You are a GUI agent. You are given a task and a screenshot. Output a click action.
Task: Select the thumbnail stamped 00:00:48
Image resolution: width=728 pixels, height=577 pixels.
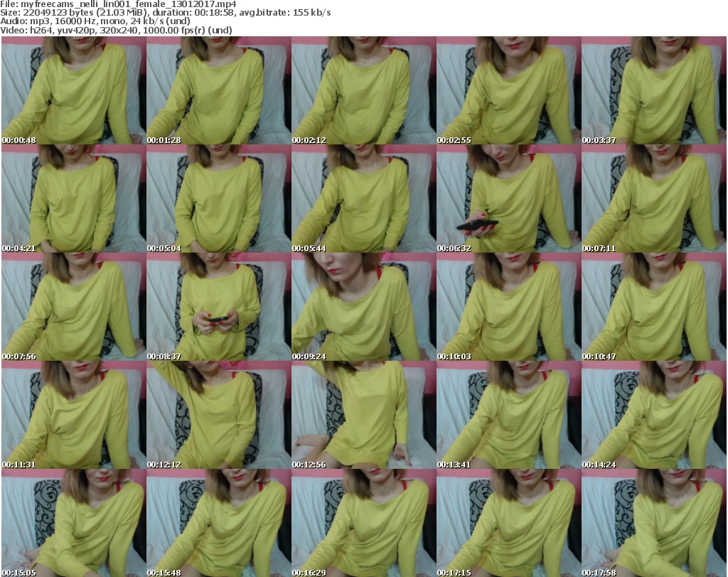74,90
